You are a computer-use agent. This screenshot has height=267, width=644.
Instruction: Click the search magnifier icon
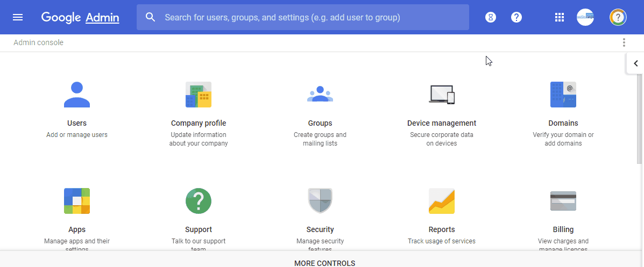pyautogui.click(x=151, y=17)
